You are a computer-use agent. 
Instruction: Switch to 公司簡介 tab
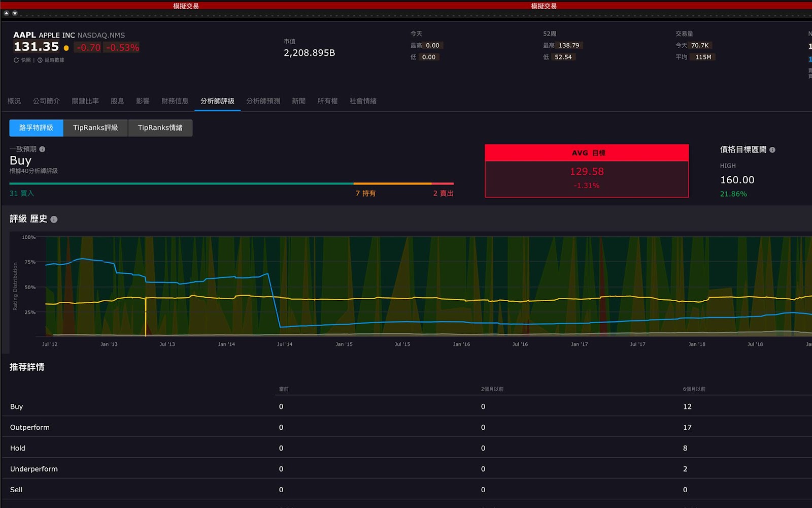click(x=46, y=101)
